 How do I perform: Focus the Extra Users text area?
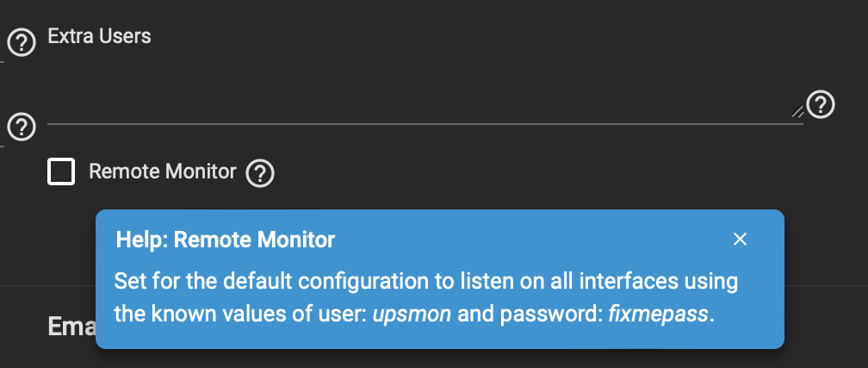425,89
